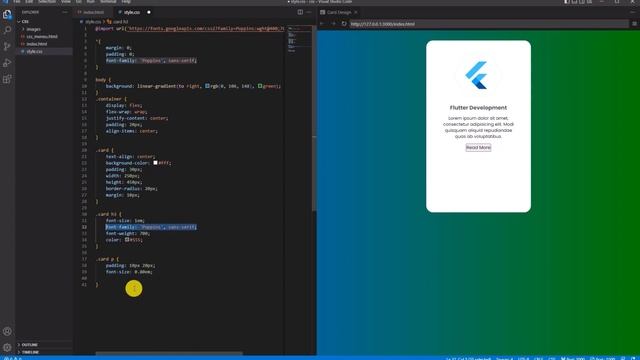This screenshot has width=640, height=360.
Task: Open the Run menu
Action: click(91, 2)
